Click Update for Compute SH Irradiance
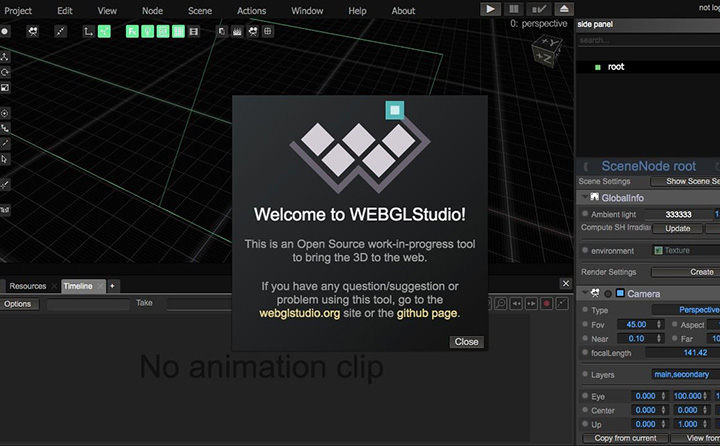Viewport: 720px width, 446px height. (x=678, y=228)
